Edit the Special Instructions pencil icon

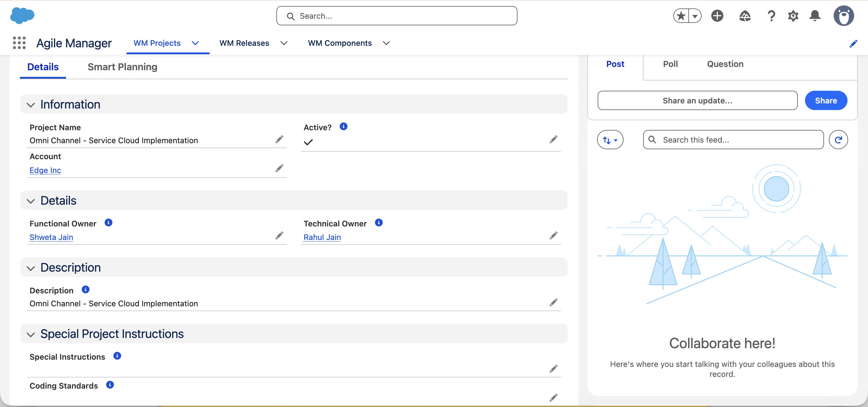(x=553, y=369)
